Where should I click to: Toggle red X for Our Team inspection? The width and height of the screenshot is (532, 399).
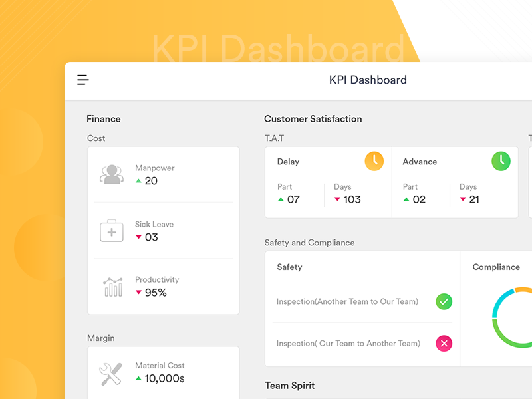coord(444,343)
